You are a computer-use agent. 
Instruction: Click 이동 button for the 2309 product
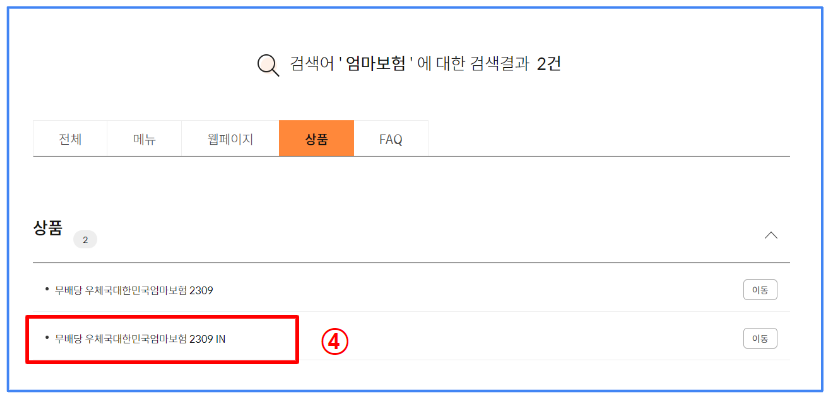tap(760, 290)
